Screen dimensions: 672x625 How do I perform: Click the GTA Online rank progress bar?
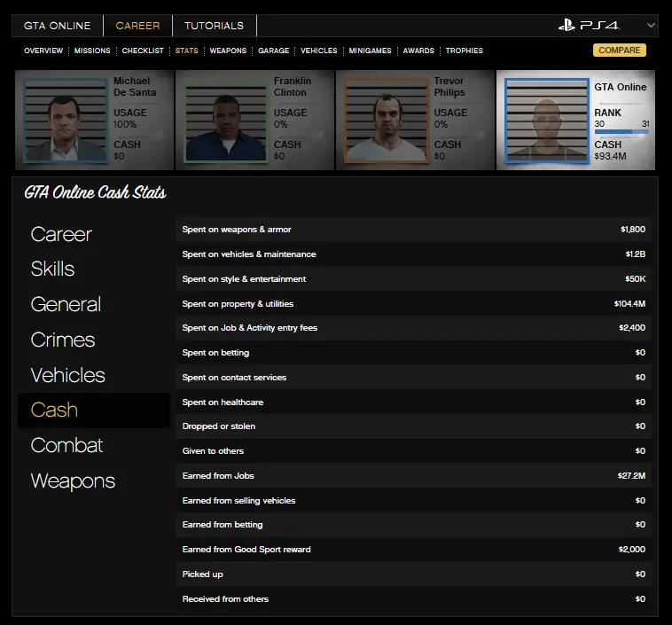pos(621,132)
